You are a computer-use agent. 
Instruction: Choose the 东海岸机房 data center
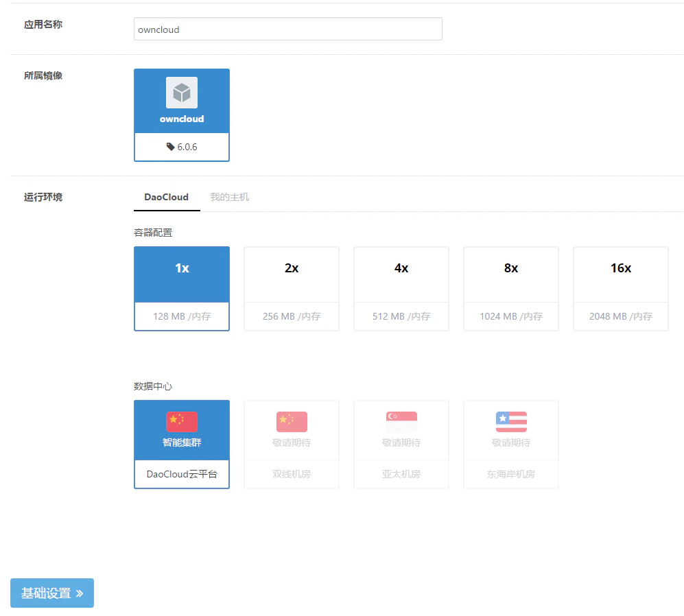tap(511, 445)
